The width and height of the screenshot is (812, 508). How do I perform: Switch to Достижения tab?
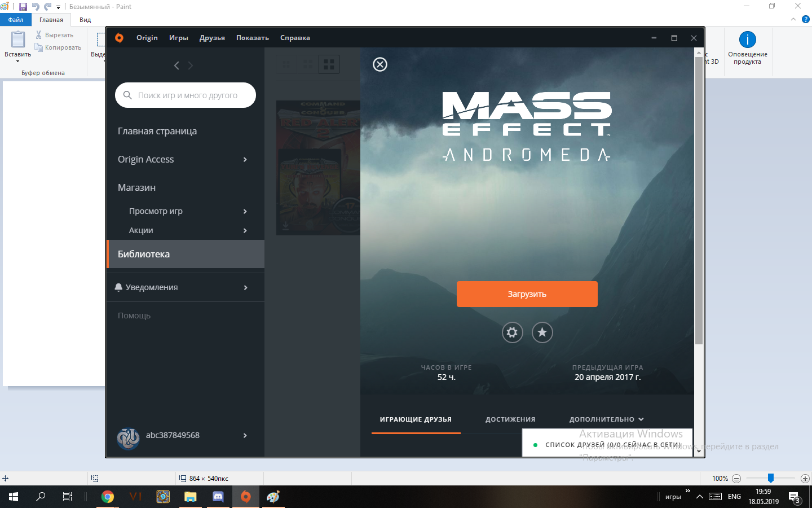point(510,419)
